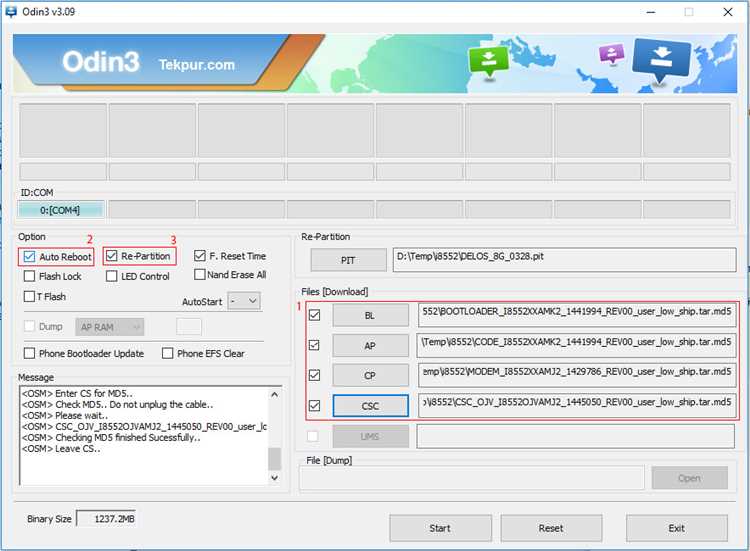Viewport: 750px width, 551px height.
Task: Click the CSC file button
Action: 371,406
